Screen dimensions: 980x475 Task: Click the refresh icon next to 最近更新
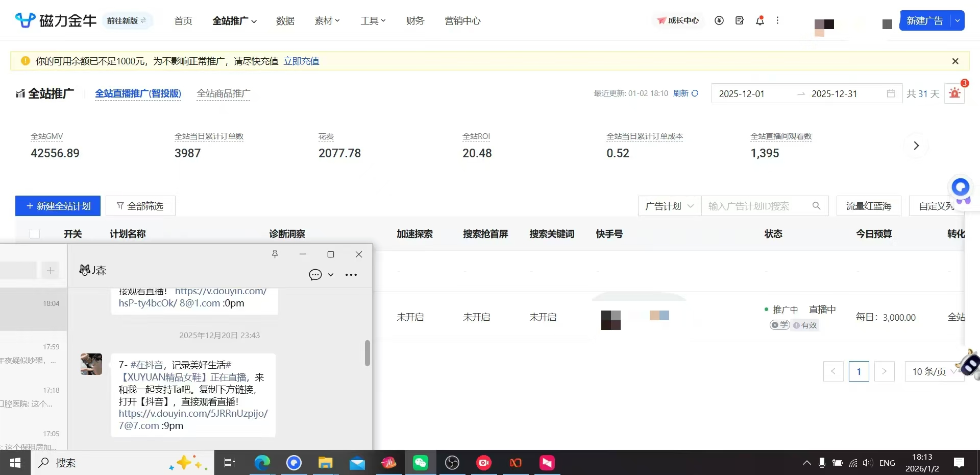(x=696, y=93)
